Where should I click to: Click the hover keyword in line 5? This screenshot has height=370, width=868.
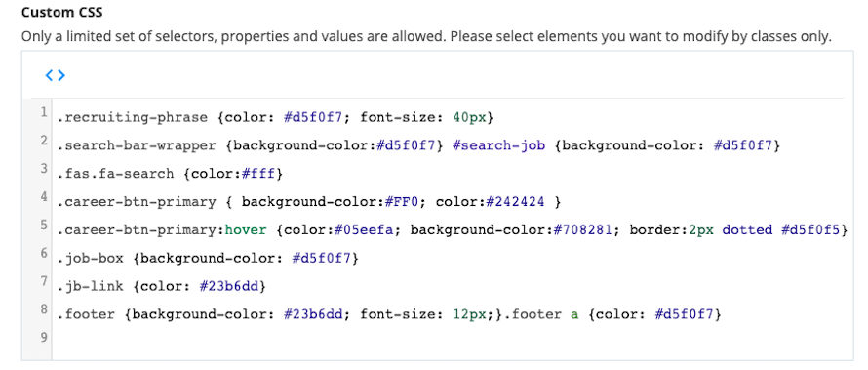245,229
